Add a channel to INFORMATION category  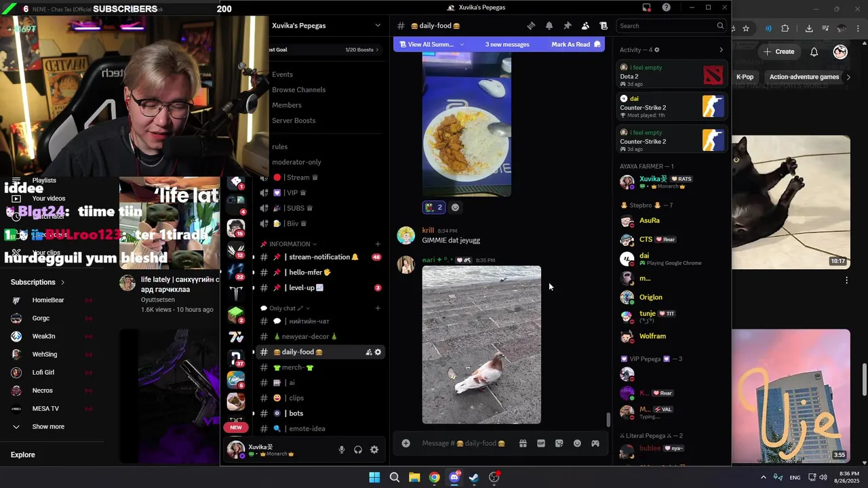[x=378, y=244]
